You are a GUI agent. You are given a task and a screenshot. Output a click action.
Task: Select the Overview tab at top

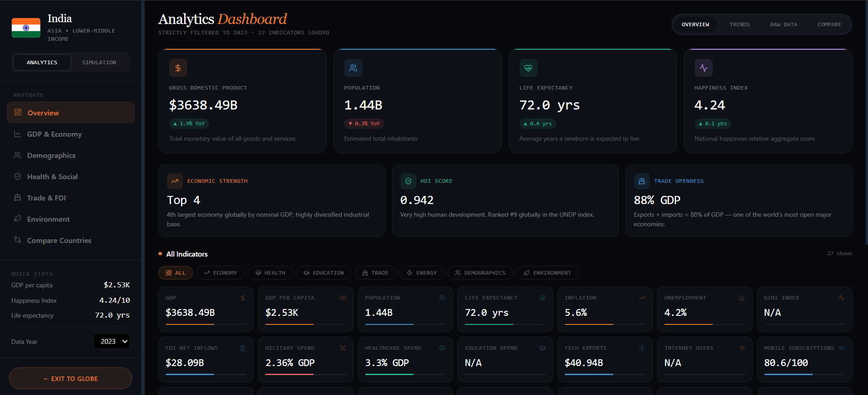coord(696,24)
